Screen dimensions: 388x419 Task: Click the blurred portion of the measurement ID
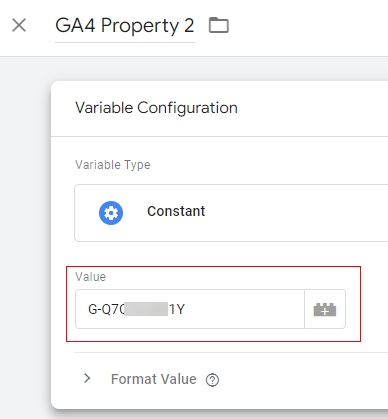coord(146,309)
